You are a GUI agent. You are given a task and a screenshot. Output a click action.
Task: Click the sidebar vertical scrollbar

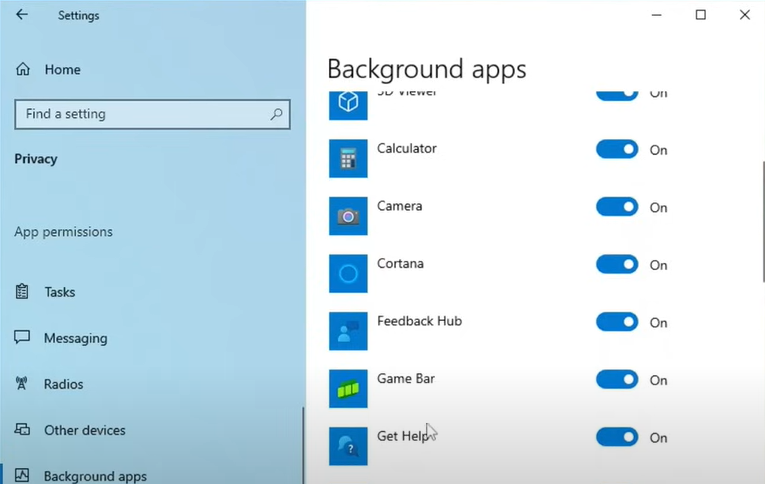[303, 445]
